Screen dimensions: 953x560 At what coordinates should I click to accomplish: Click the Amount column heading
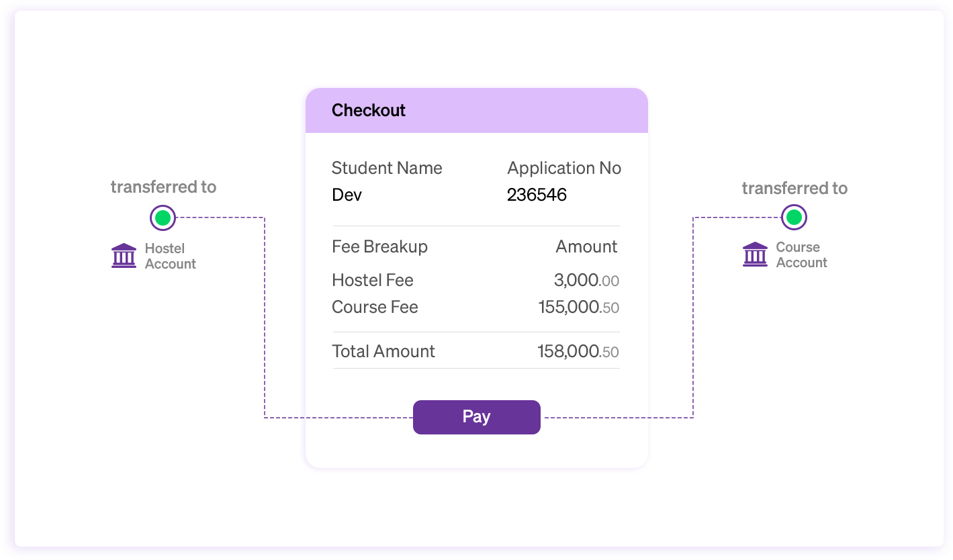click(x=586, y=246)
